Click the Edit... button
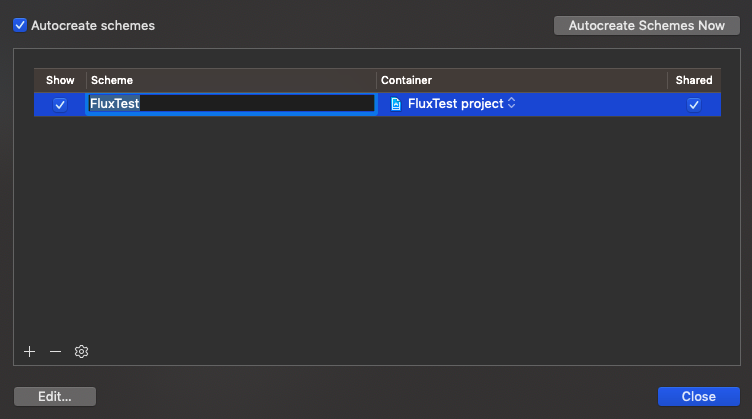The height and width of the screenshot is (419, 752). (55, 396)
